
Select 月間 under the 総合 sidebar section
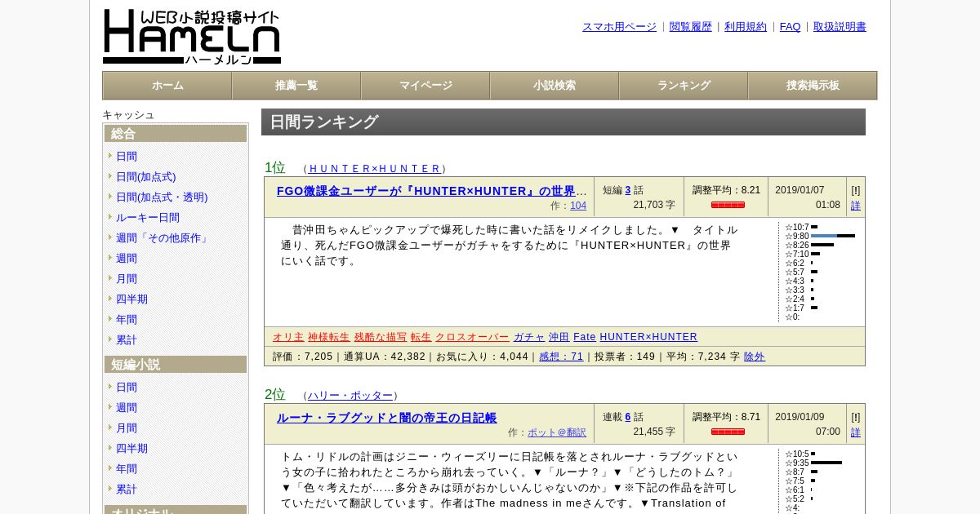(x=127, y=279)
